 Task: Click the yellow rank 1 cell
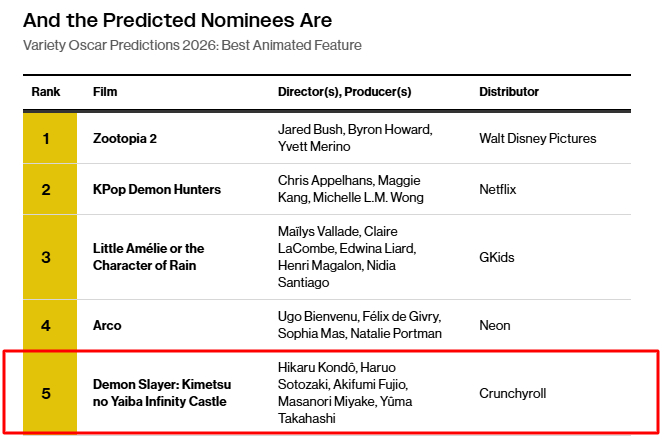tap(46, 138)
